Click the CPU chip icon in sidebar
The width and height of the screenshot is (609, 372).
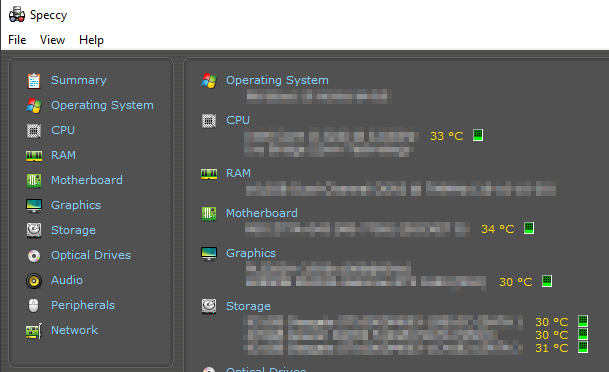(x=34, y=130)
